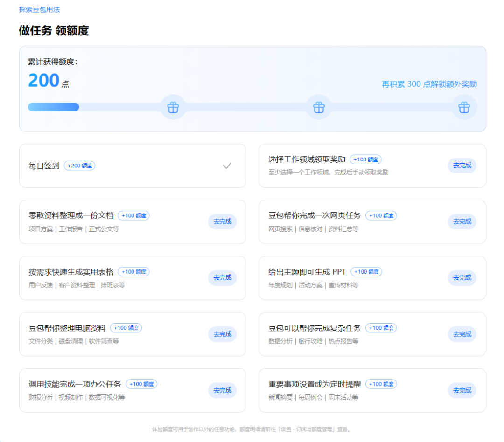Click subtitle 用户反馈 | 客户资料整理 | 排班表等
Screen dimensions: 504x442
pos(77,285)
